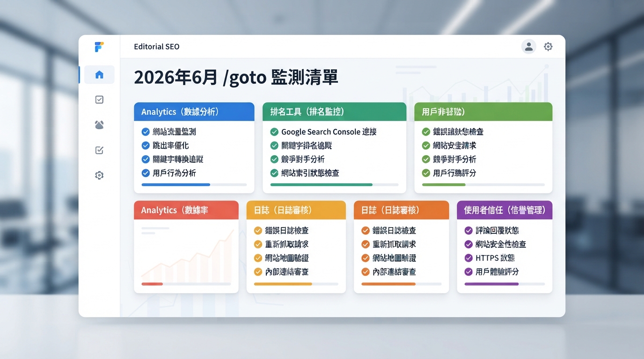Select the blue Analytics（數據分析）card header

[194, 112]
